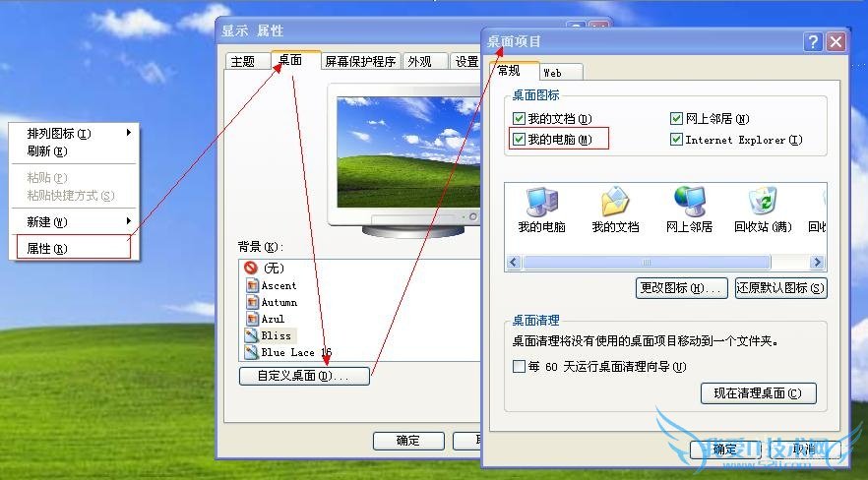Image resolution: width=868 pixels, height=480 pixels.
Task: Click the left arrow of the icon list scrollbar
Action: click(514, 262)
